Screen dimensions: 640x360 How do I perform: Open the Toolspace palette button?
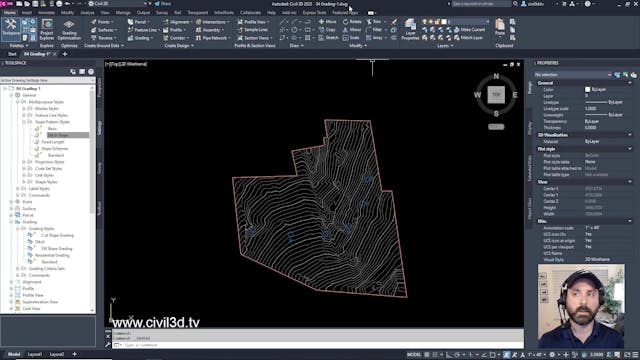point(11,29)
